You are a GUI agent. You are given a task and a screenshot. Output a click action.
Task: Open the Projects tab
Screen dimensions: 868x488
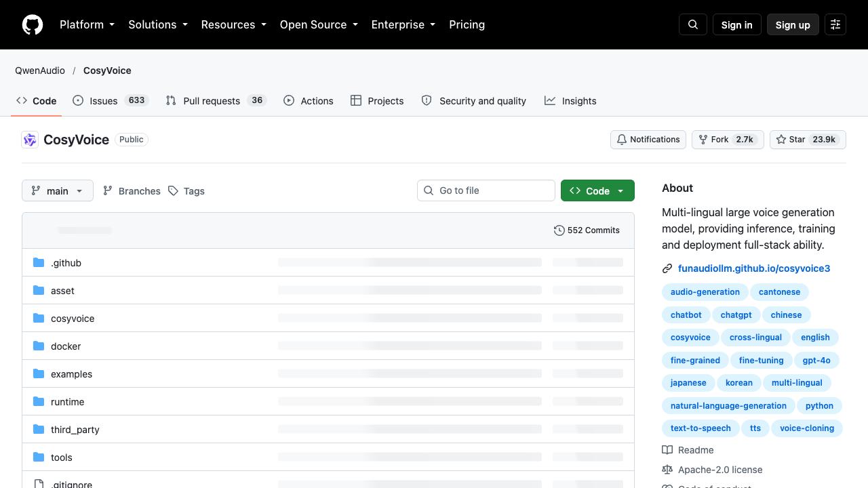[x=377, y=100]
